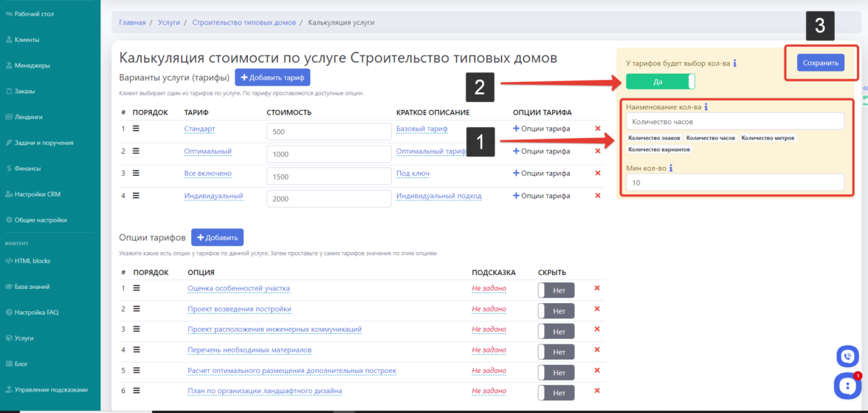Open the Viber contact icon
The width and height of the screenshot is (868, 413).
coord(847,357)
